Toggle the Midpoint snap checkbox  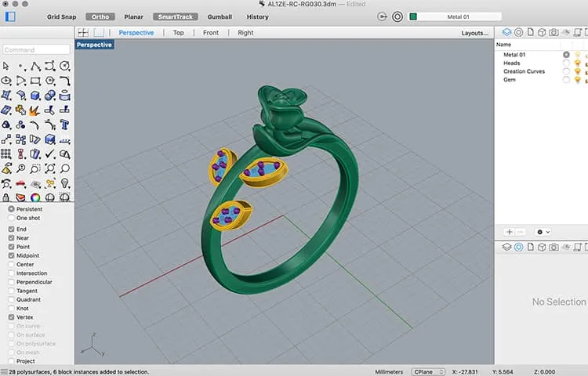tap(11, 255)
